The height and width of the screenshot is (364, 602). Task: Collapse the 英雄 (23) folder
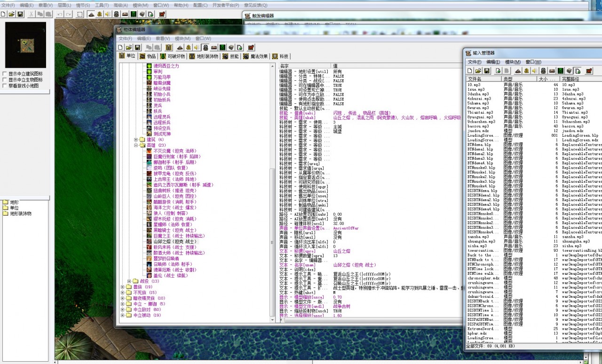point(136,145)
